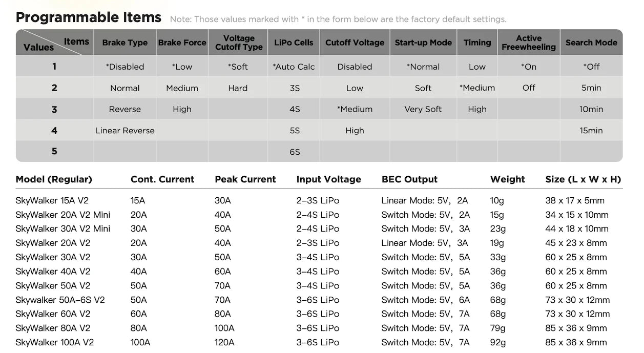Click the Brake Type column header
The height and width of the screenshot is (353, 644).
click(x=125, y=43)
